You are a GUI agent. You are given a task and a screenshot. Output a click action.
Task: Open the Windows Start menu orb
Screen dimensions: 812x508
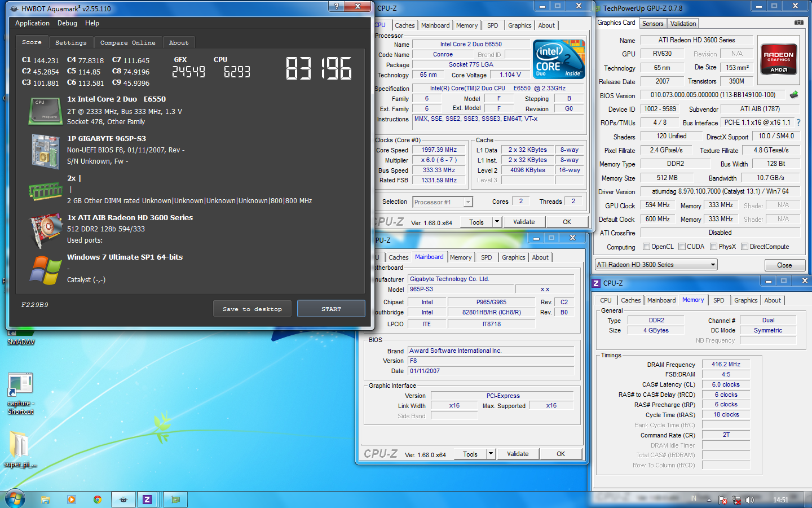click(x=15, y=499)
